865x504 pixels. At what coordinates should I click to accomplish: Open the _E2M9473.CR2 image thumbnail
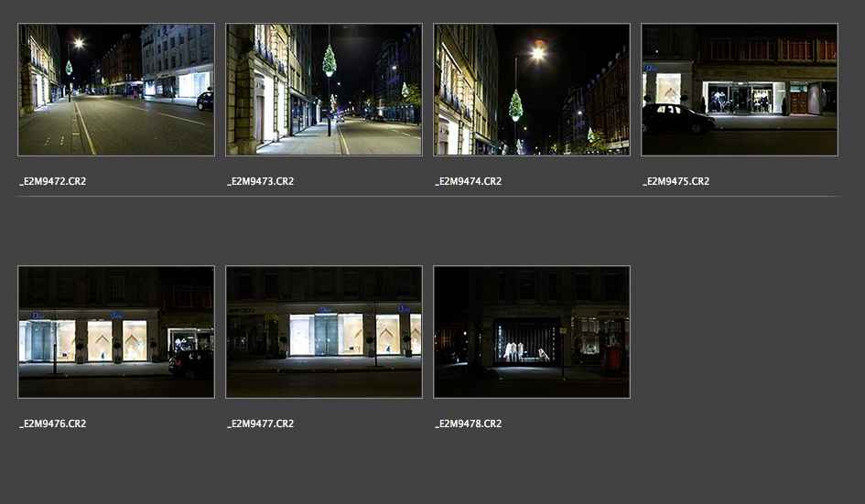tap(324, 90)
